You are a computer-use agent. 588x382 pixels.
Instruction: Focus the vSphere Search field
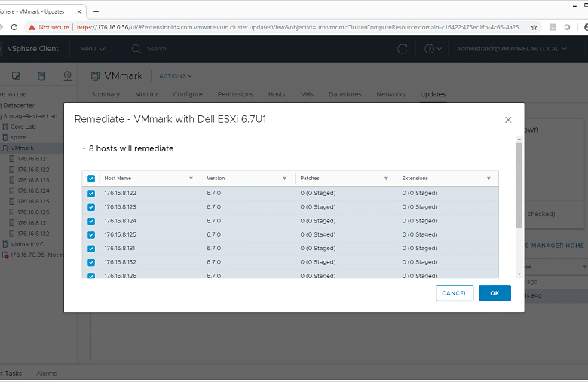[156, 49]
